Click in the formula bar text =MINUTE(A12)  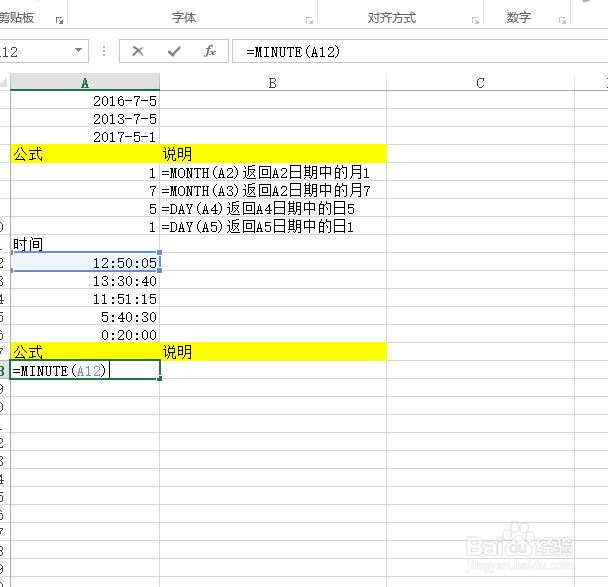tap(293, 52)
